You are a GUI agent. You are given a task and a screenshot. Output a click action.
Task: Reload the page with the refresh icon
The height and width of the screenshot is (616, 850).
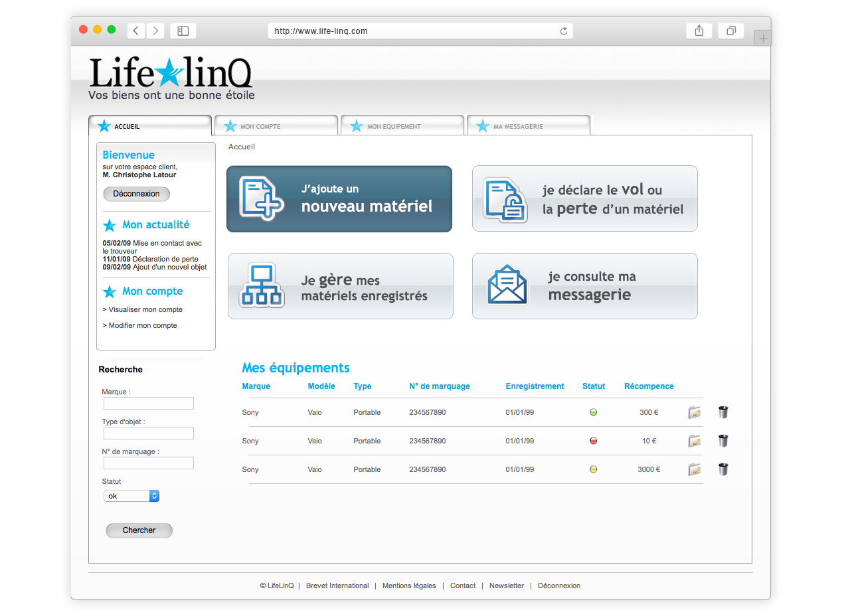click(564, 31)
